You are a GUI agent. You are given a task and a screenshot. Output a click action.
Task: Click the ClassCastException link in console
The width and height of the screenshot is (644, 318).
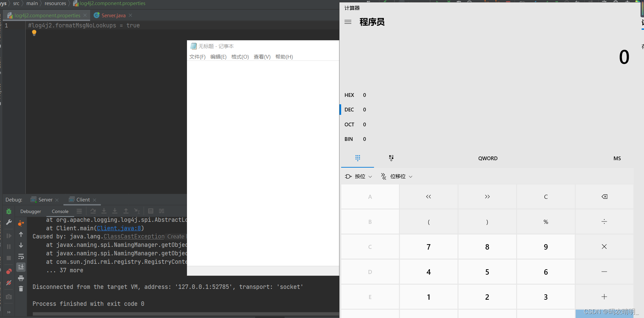click(134, 236)
